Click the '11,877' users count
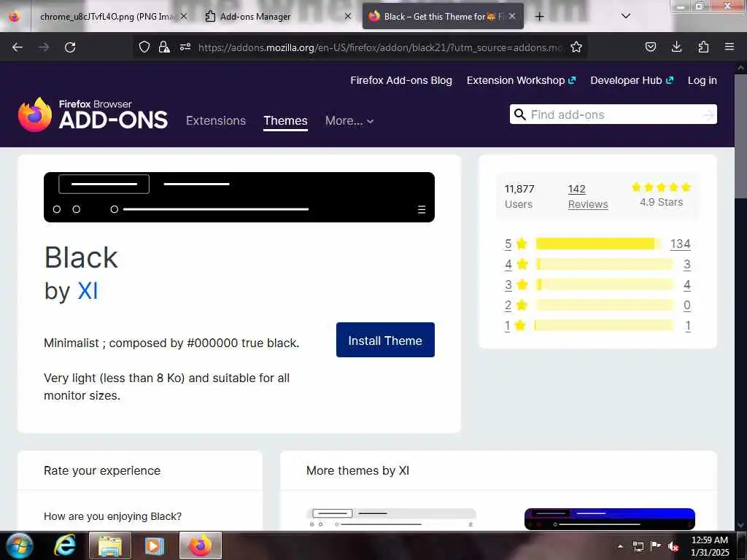This screenshot has height=560, width=747. click(x=519, y=189)
